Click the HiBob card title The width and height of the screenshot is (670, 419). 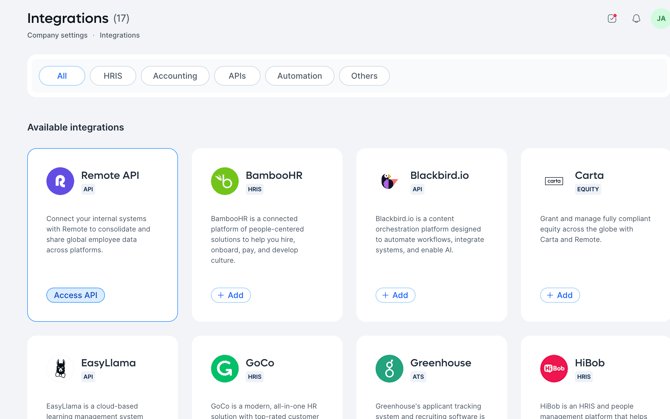pyautogui.click(x=590, y=363)
